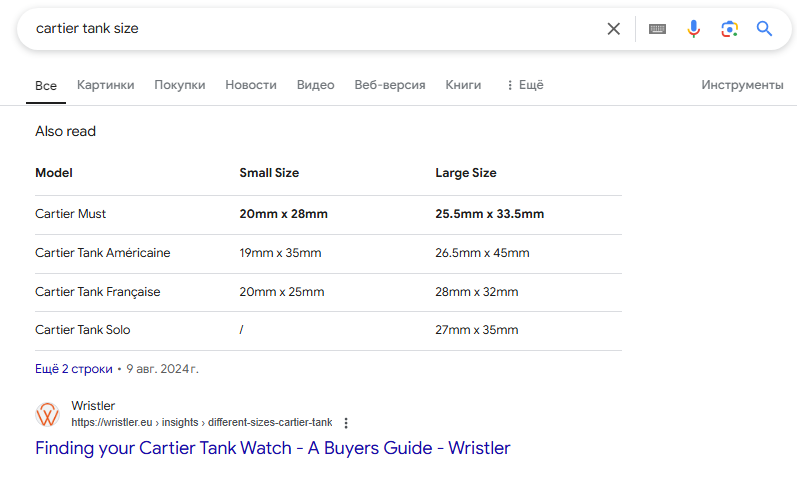Search by image with Google Lens
This screenshot has height=477, width=797.
pos(729,29)
